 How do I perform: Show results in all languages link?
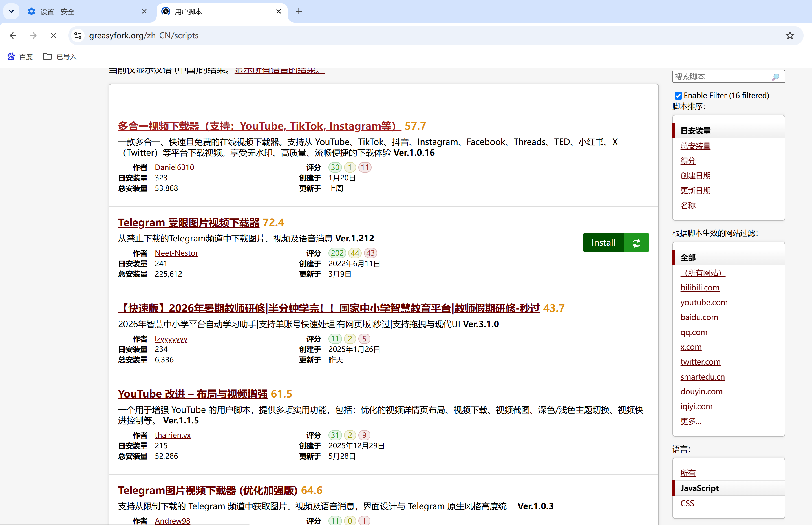279,70
